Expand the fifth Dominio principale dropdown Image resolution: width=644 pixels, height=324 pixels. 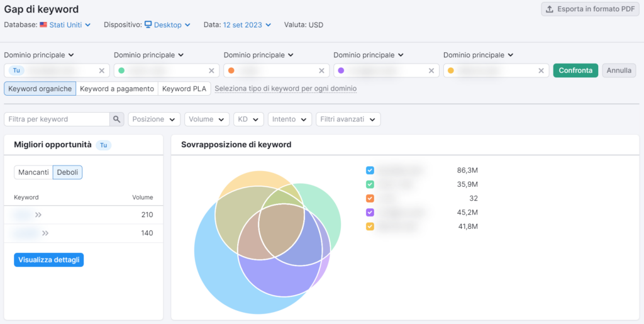pos(479,55)
